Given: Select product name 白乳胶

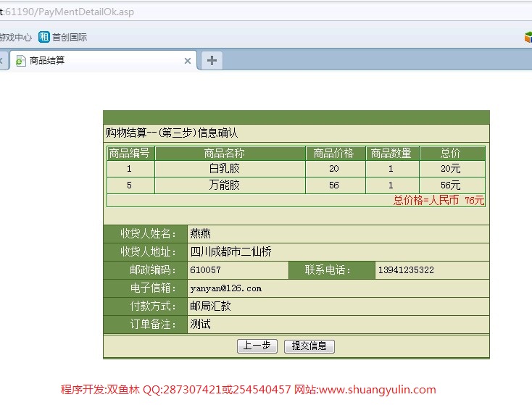Looking at the screenshot, I should tap(224, 169).
